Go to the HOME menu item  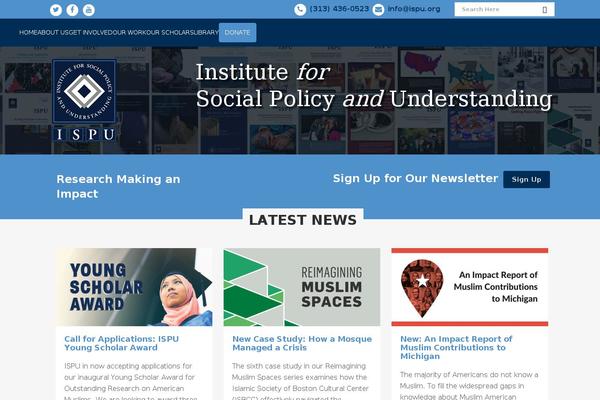pyautogui.click(x=27, y=33)
